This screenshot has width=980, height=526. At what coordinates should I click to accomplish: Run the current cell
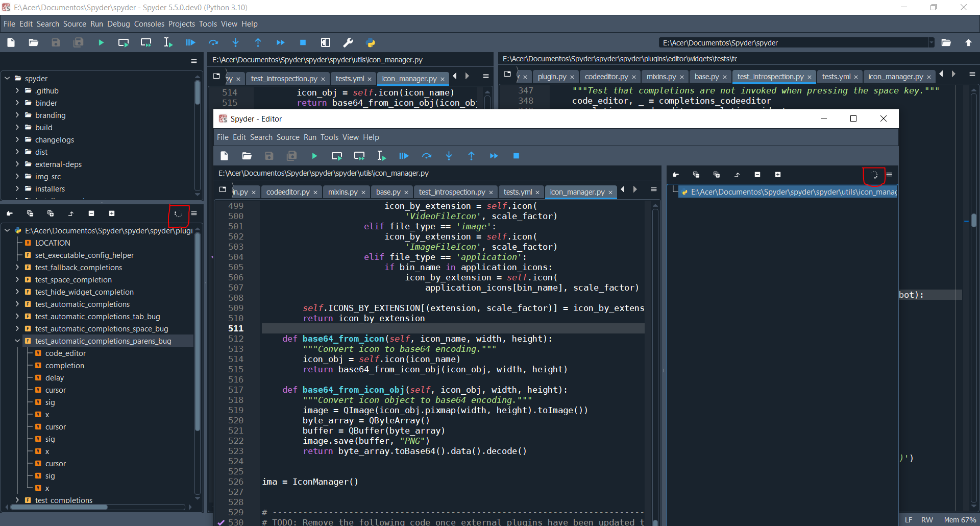[x=123, y=42]
